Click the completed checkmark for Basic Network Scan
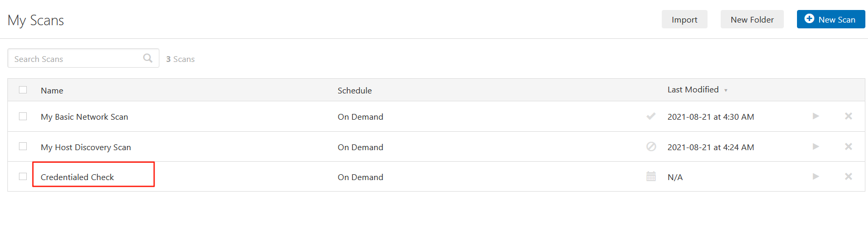Image resolution: width=868 pixels, height=231 pixels. point(651,116)
